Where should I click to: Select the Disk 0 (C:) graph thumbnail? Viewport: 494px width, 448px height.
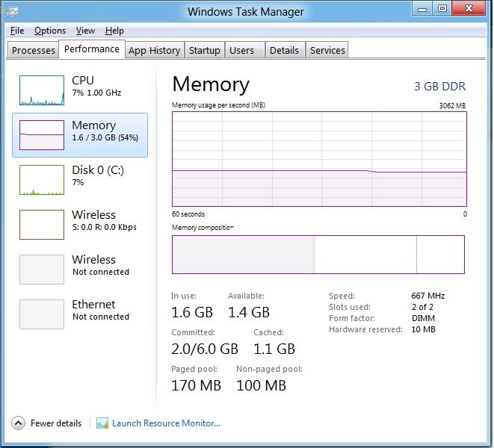click(42, 180)
